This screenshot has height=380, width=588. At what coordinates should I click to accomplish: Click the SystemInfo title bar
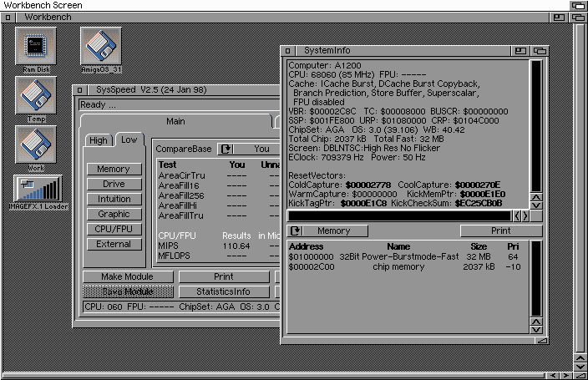[x=403, y=51]
